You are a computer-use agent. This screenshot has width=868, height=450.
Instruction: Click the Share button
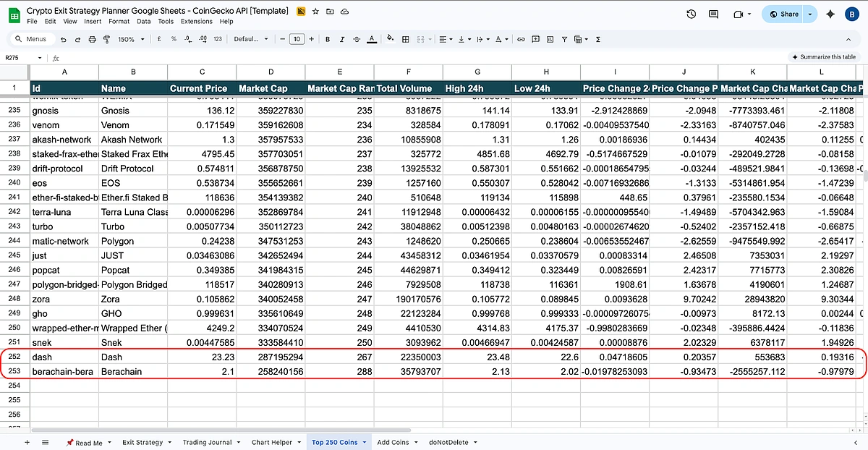tap(785, 13)
